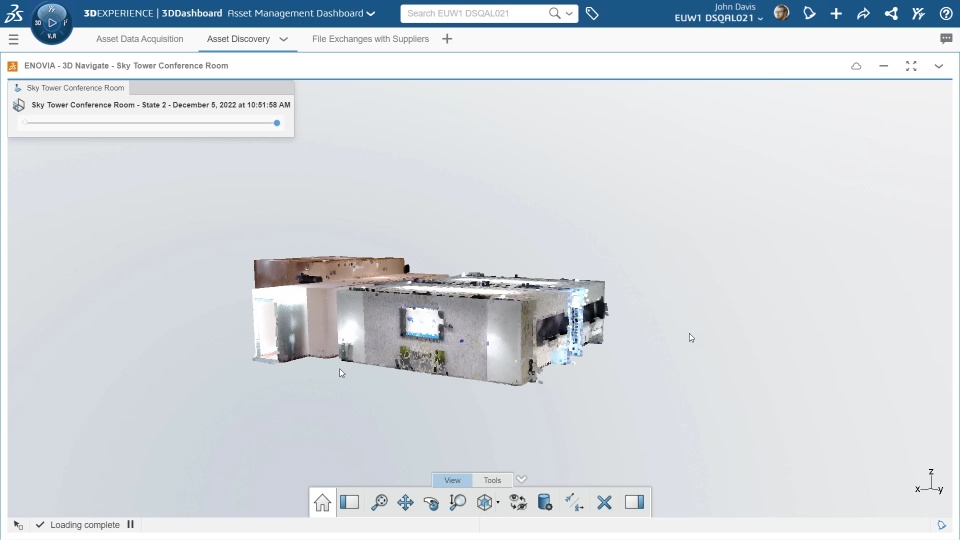Click the Fly/Walk navigation icon
960x540 pixels.
pos(574,503)
